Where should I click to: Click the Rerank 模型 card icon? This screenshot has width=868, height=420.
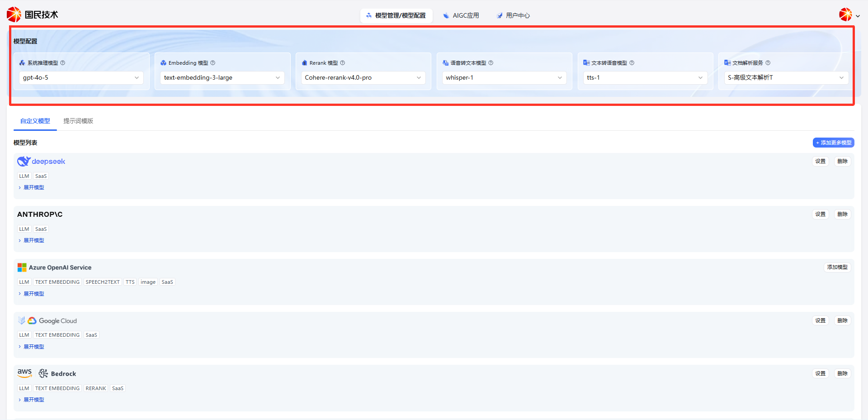304,63
